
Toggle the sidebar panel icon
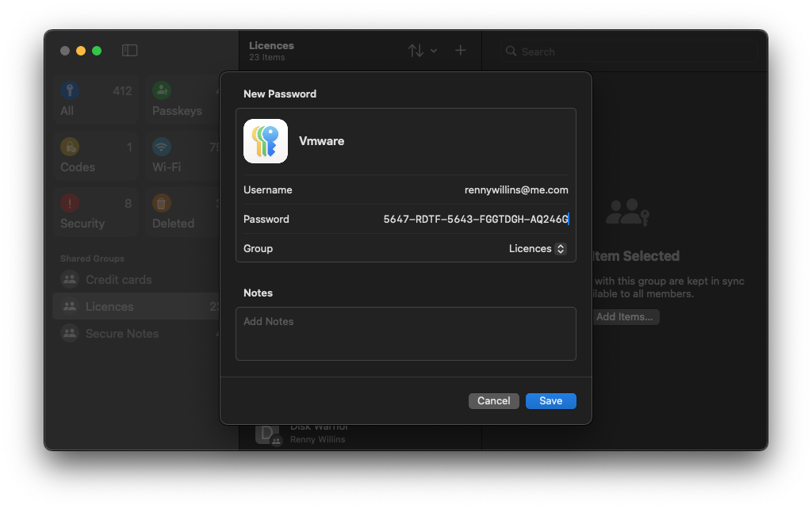(129, 50)
